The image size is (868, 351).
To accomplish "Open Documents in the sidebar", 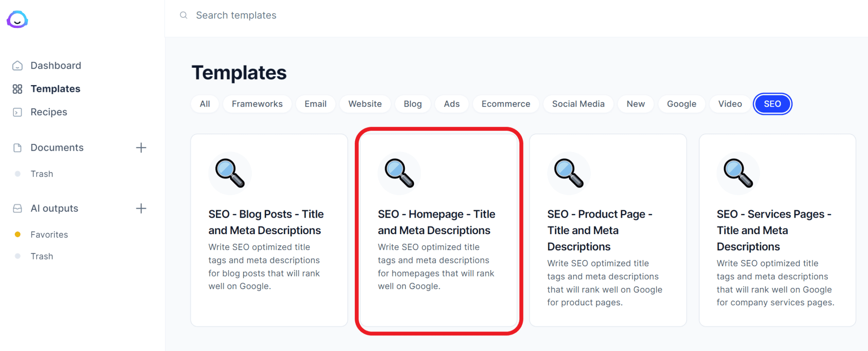I will pos(57,148).
